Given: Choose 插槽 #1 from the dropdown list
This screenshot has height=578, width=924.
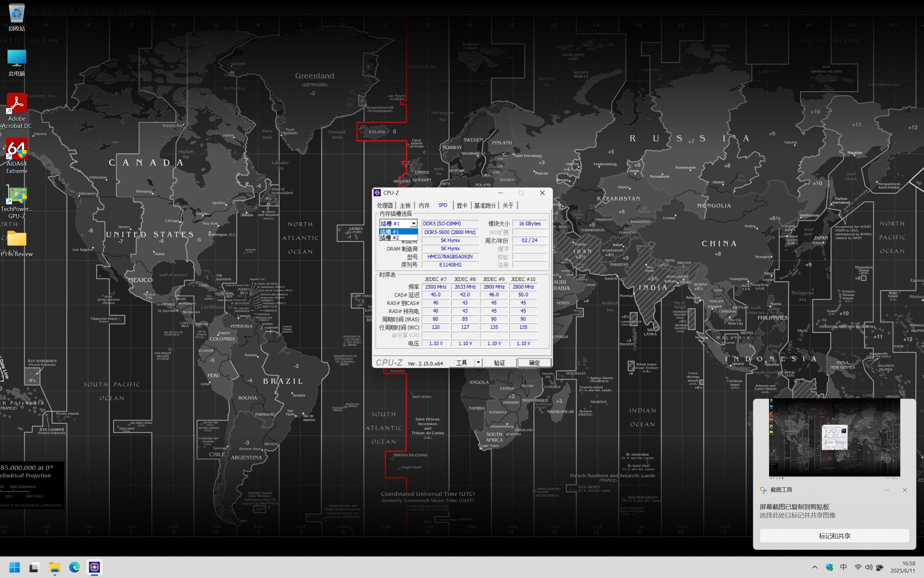Looking at the screenshot, I should (398, 232).
